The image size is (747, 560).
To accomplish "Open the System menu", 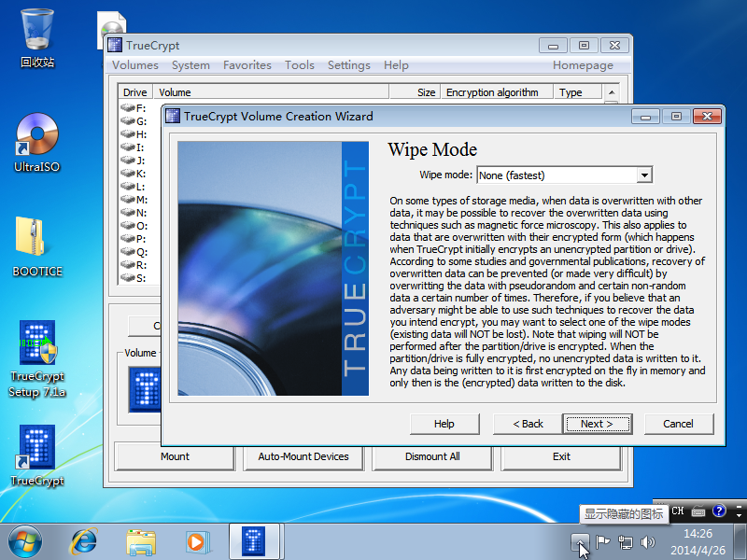I will click(190, 65).
